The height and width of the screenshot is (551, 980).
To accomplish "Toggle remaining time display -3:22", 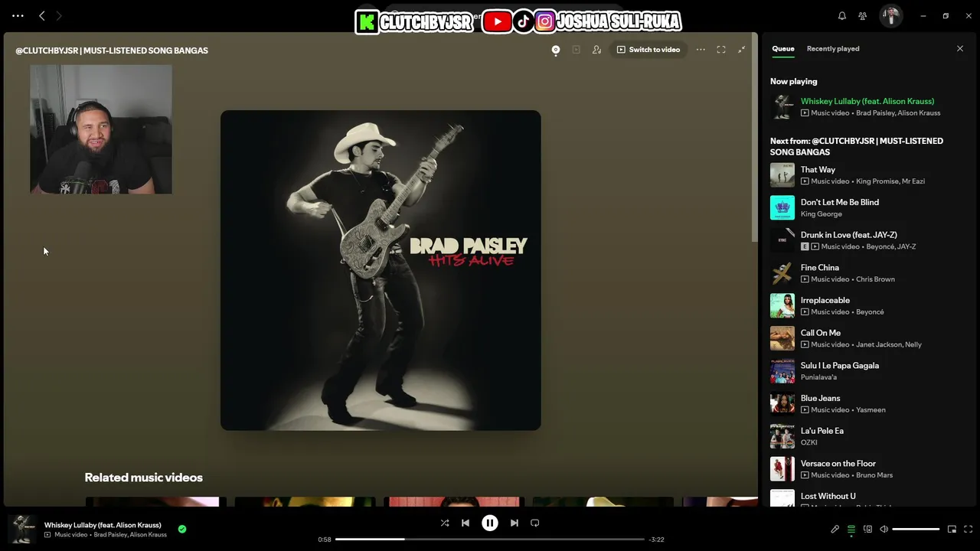I will (x=656, y=540).
